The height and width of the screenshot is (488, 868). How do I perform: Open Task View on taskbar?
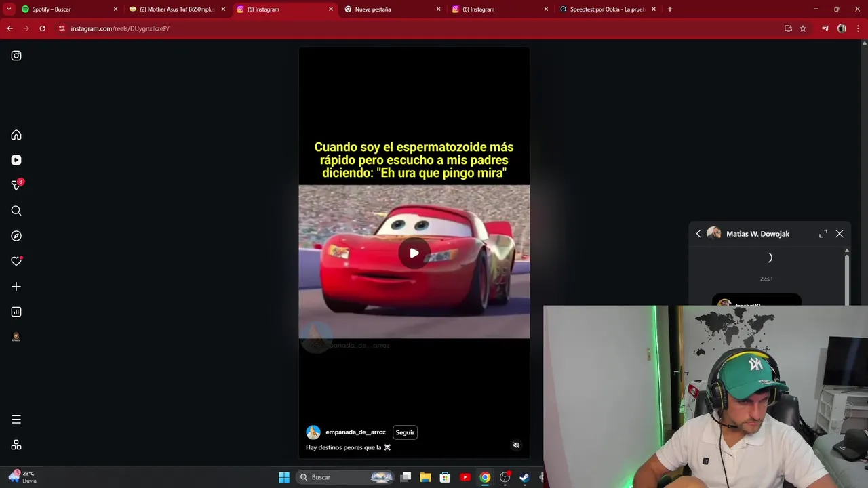click(406, 477)
